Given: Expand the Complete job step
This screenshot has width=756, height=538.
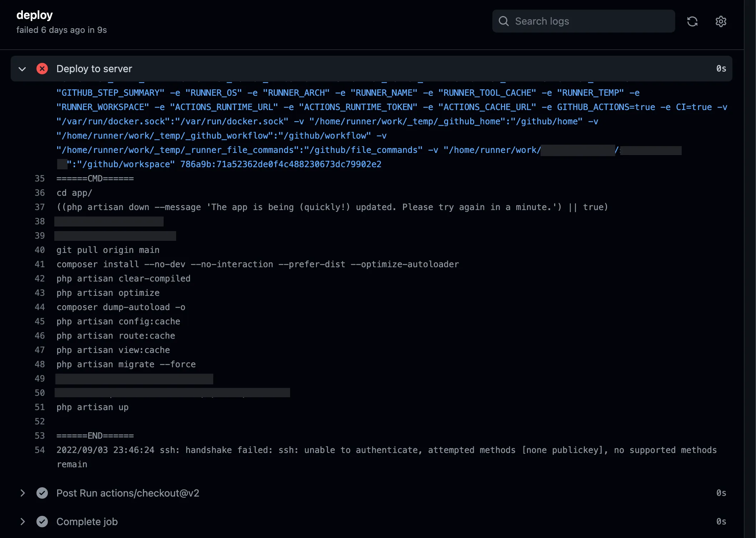Looking at the screenshot, I should pos(22,522).
